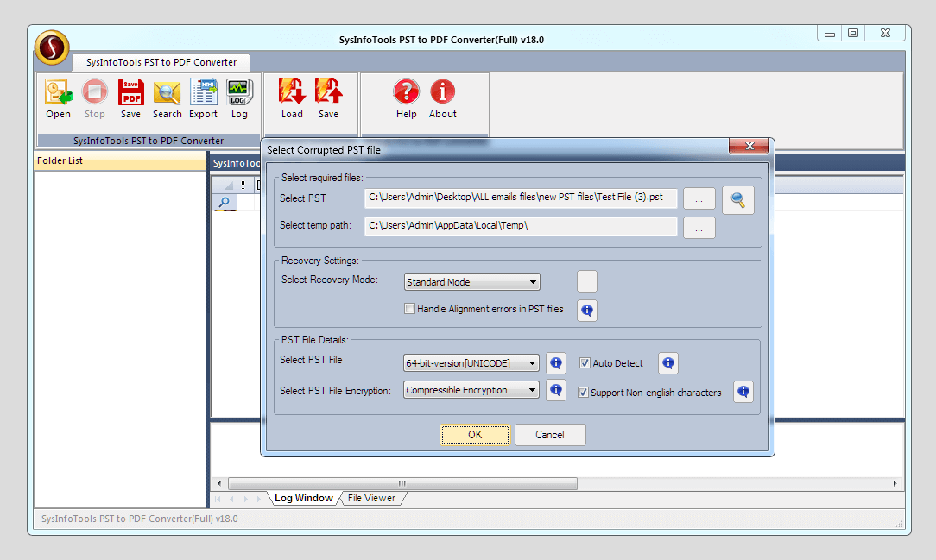Close the Select Corrupted PST file dialog
Viewport: 936px width, 560px height.
coord(749,146)
